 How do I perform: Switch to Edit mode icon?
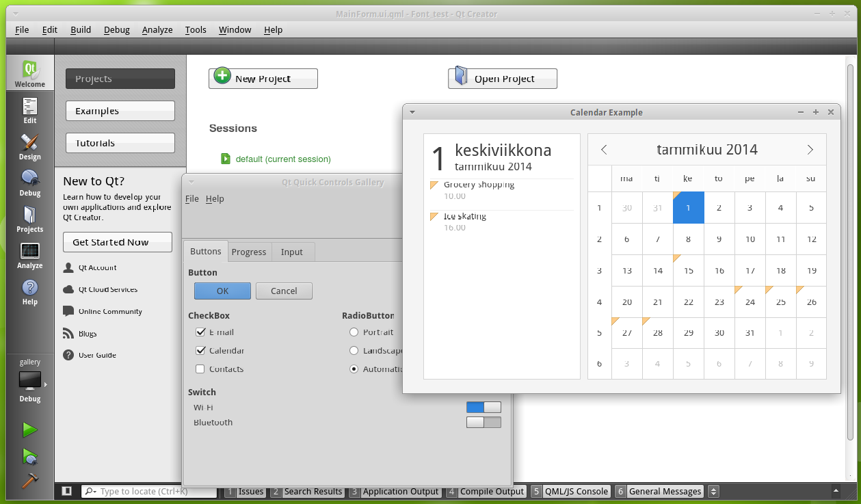30,107
